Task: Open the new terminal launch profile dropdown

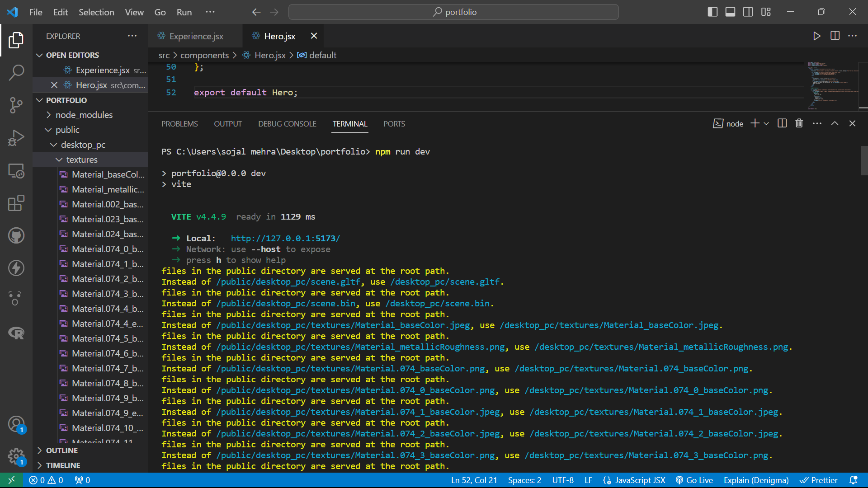Action: (766, 123)
